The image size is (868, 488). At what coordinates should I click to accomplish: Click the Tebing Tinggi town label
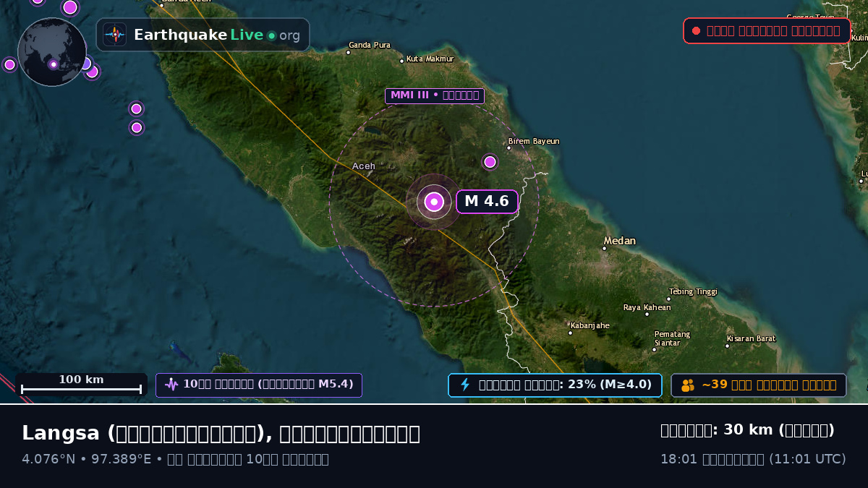pos(693,292)
